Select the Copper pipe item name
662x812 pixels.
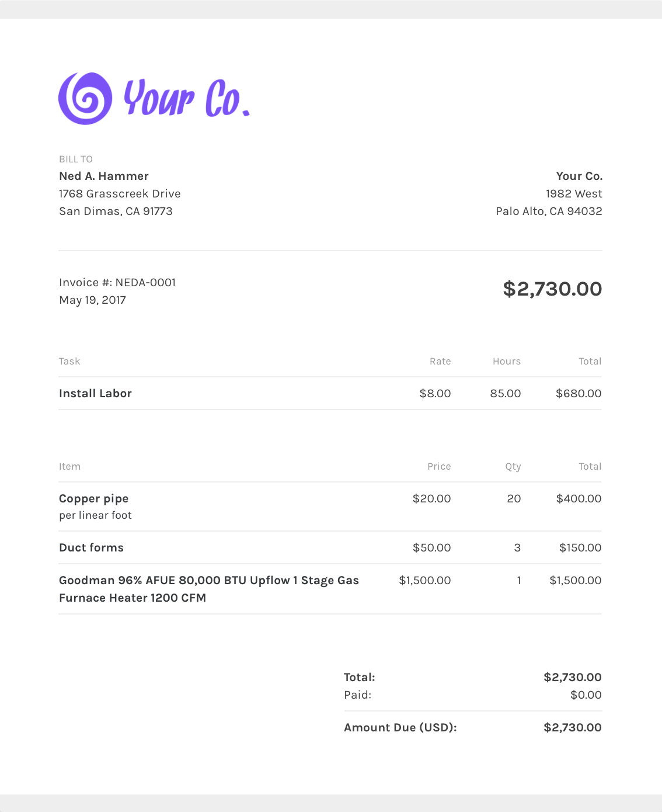(93, 498)
